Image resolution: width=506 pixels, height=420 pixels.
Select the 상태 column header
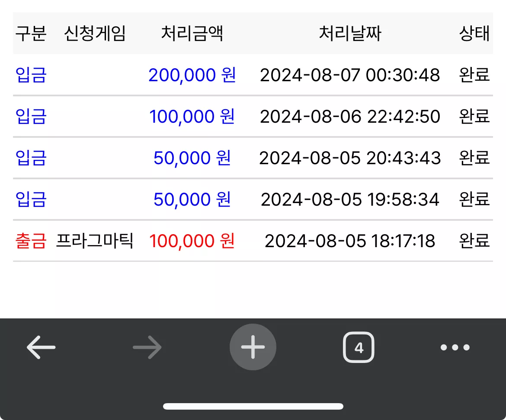click(x=474, y=33)
